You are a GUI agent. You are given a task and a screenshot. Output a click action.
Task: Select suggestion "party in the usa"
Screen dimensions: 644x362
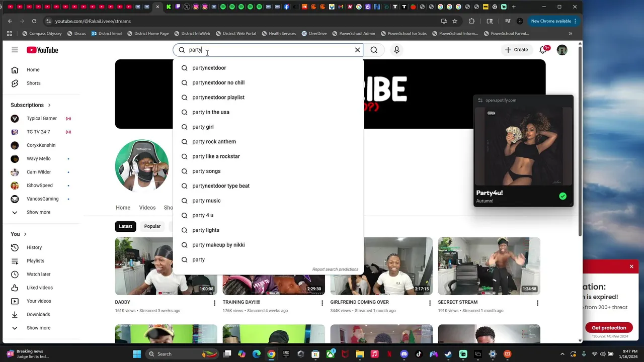pyautogui.click(x=268, y=112)
